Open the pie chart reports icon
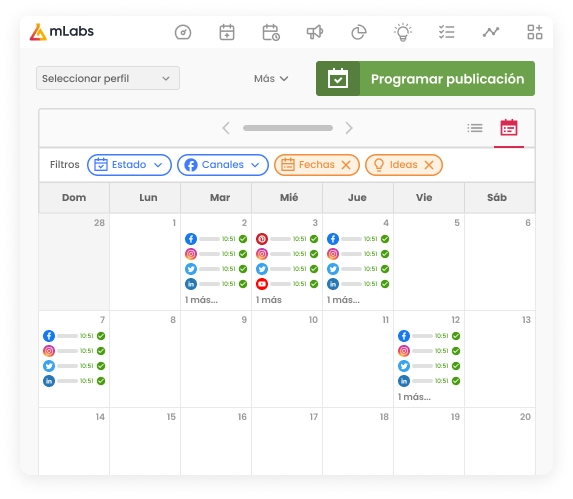The image size is (573, 499). pos(359,32)
